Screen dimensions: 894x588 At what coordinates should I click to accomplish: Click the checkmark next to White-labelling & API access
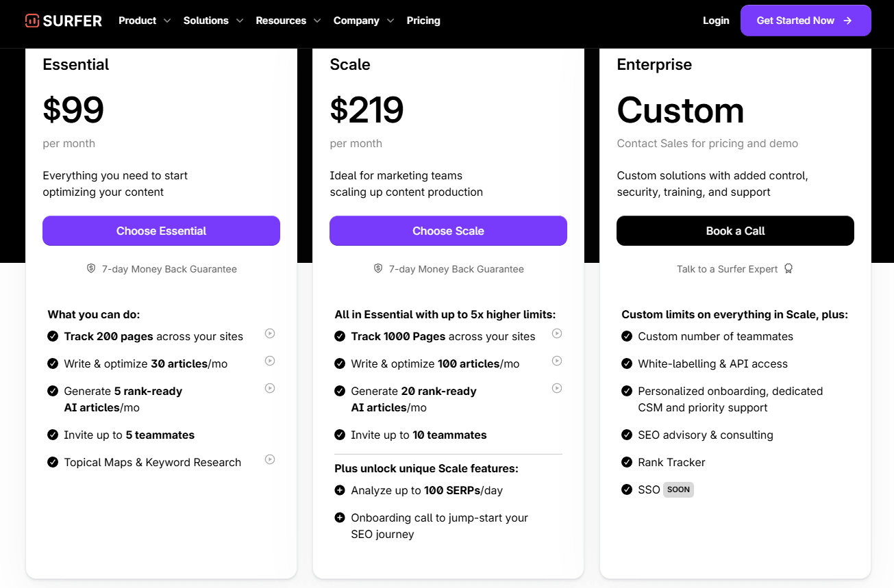click(627, 363)
